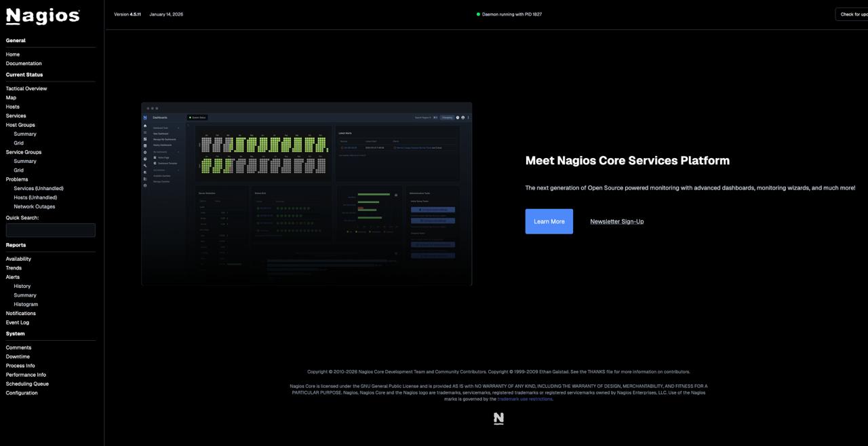The image size is (868, 446).
Task: Open the Scheduling Queue
Action: point(27,384)
